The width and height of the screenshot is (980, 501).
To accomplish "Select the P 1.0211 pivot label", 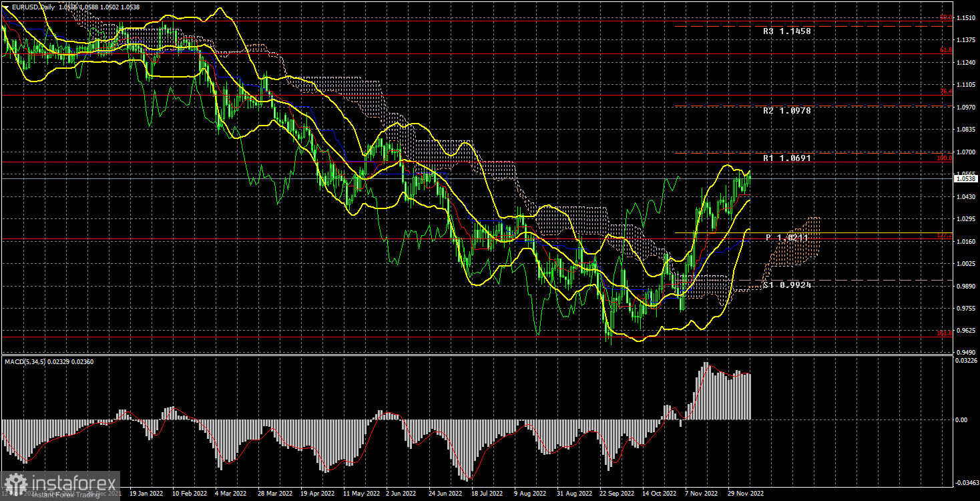I will 787,238.
